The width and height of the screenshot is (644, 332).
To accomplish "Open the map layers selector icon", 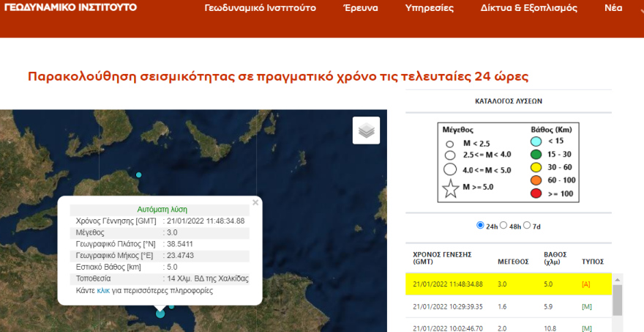I will point(366,130).
